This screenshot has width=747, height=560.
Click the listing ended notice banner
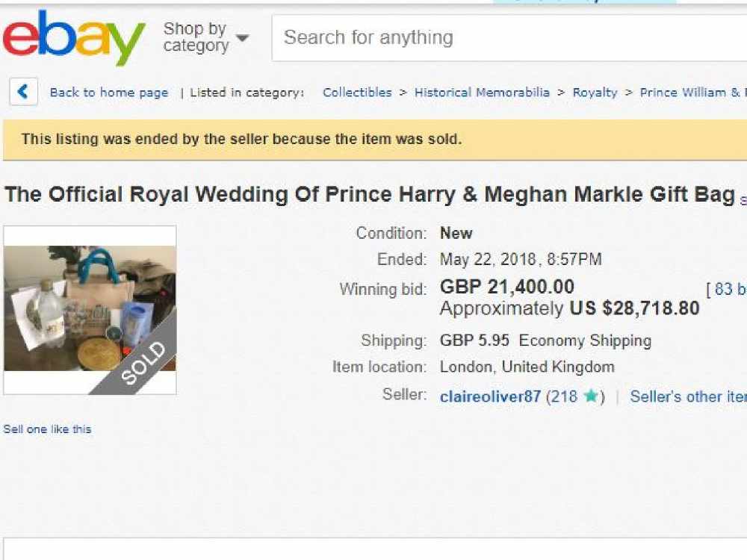pos(375,140)
